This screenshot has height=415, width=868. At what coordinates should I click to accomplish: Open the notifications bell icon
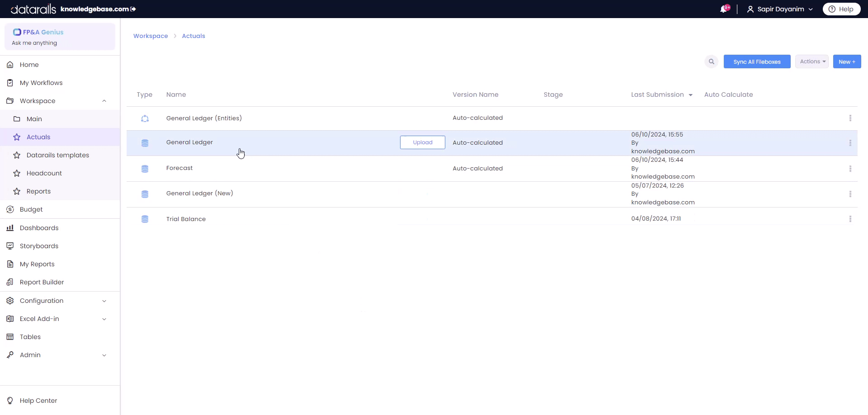tap(724, 9)
